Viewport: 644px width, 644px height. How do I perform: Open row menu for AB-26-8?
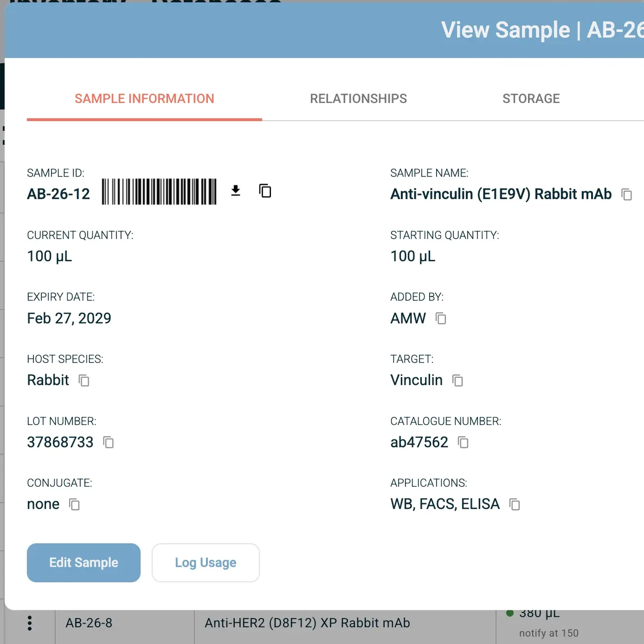coord(30,623)
